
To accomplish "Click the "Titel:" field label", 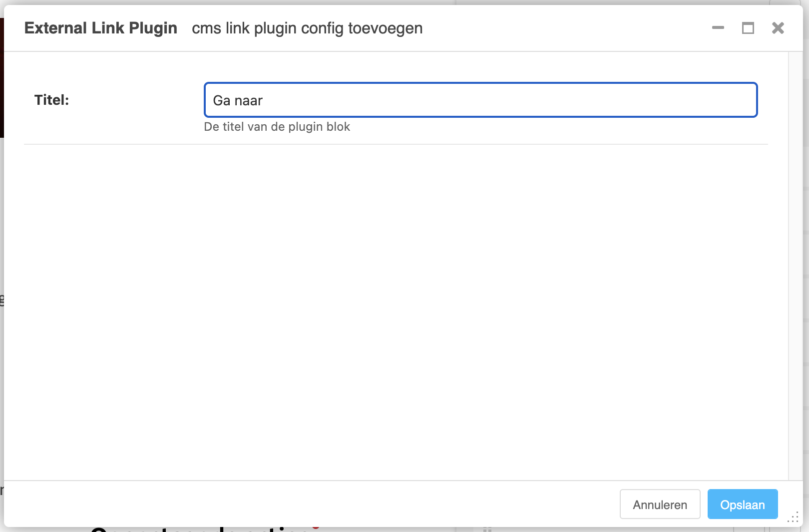I will [x=51, y=100].
